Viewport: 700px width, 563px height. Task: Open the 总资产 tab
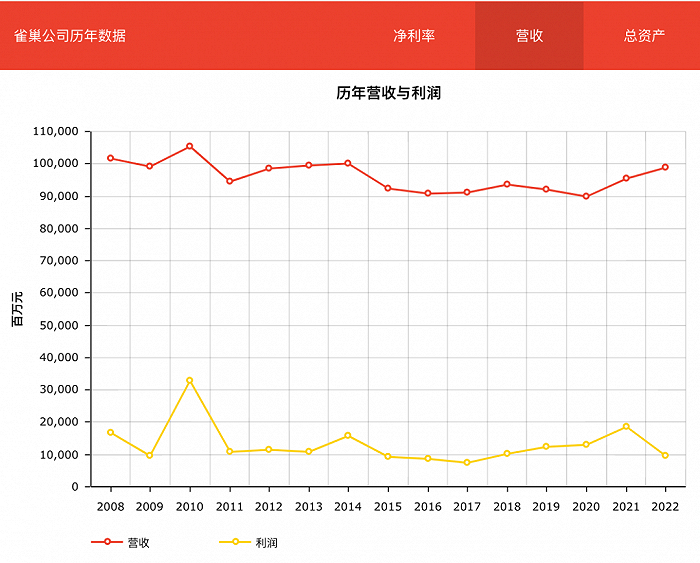(644, 36)
